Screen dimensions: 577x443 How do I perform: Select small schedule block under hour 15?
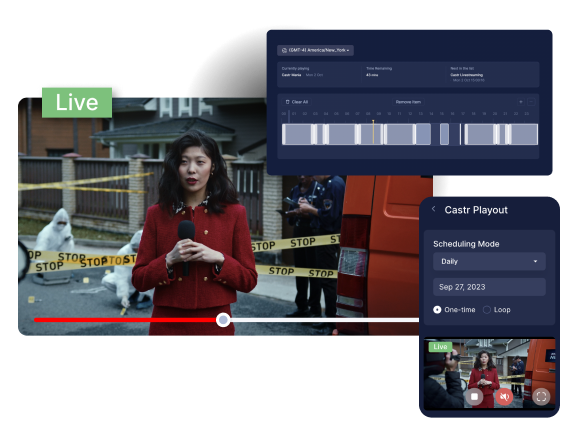click(444, 134)
